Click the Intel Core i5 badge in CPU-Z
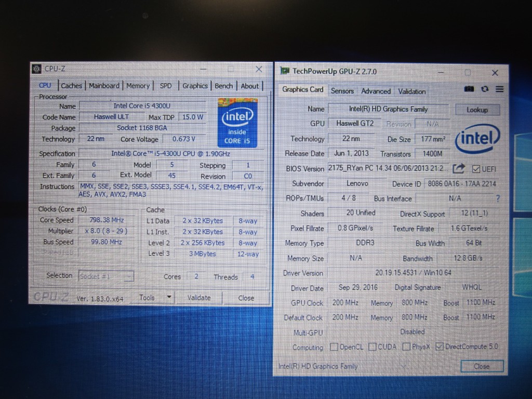The width and height of the screenshot is (532, 399). 237,123
